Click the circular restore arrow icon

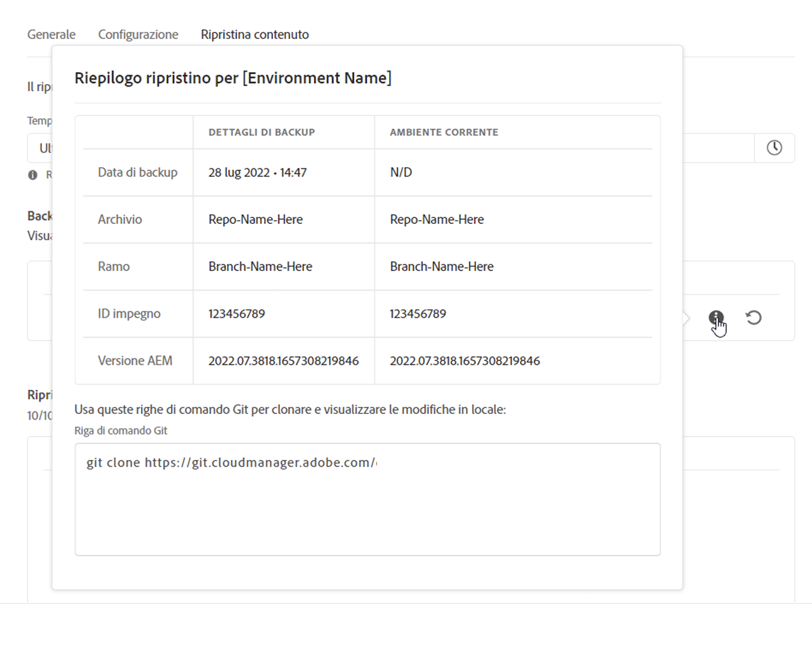(x=753, y=317)
